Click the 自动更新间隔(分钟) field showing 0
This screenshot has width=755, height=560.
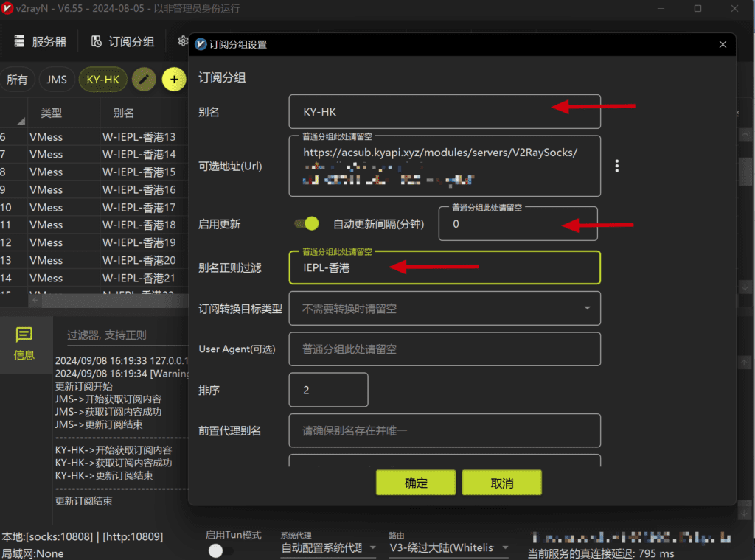518,224
